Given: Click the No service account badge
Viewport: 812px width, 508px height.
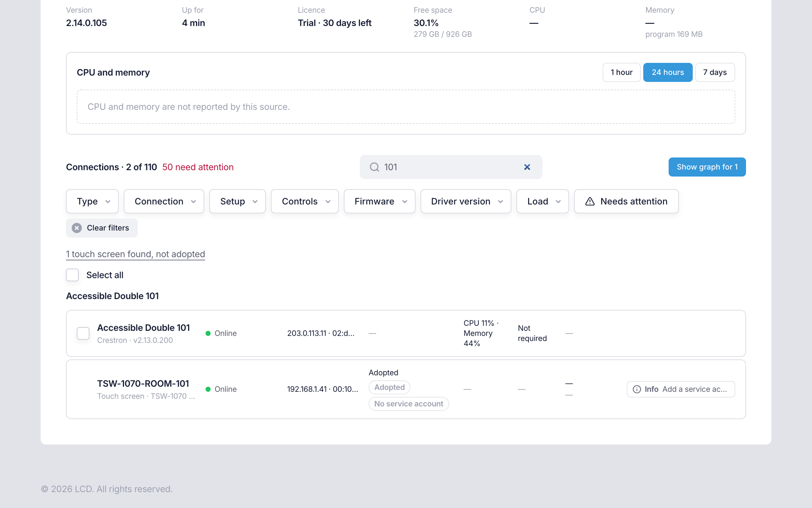Looking at the screenshot, I should (409, 404).
